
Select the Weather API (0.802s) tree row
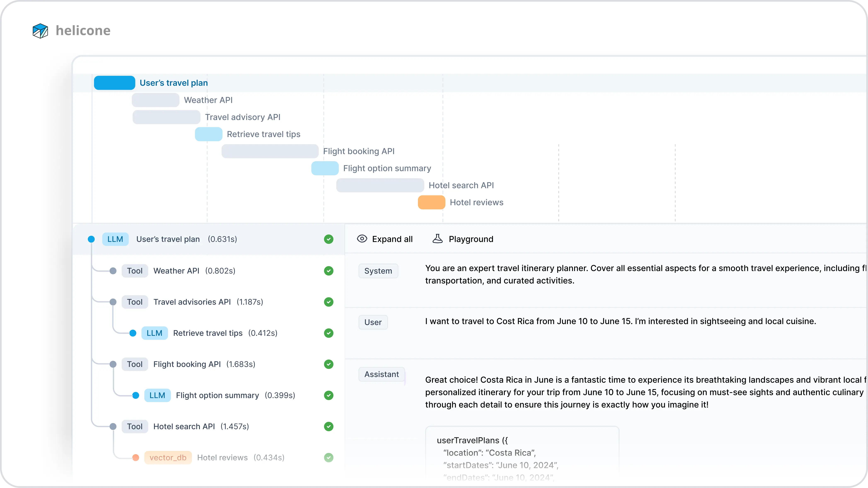209,271
